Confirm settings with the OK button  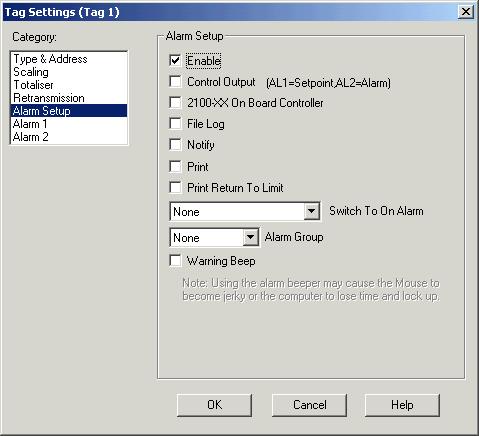point(214,405)
